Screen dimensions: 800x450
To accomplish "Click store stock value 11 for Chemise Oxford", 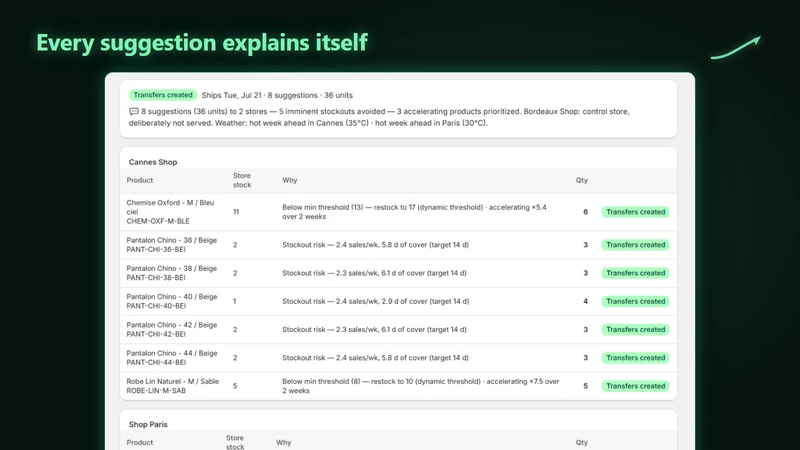I will coord(236,212).
